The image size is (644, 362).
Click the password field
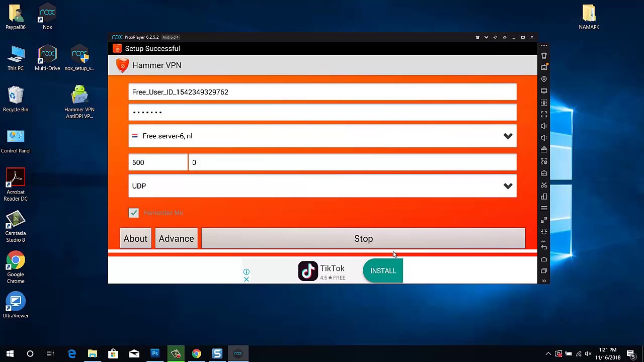[x=323, y=112]
